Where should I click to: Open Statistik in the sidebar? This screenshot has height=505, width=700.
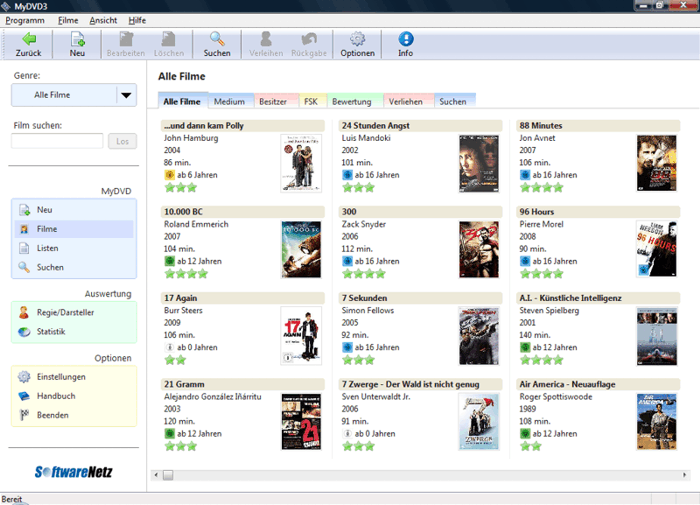74,331
